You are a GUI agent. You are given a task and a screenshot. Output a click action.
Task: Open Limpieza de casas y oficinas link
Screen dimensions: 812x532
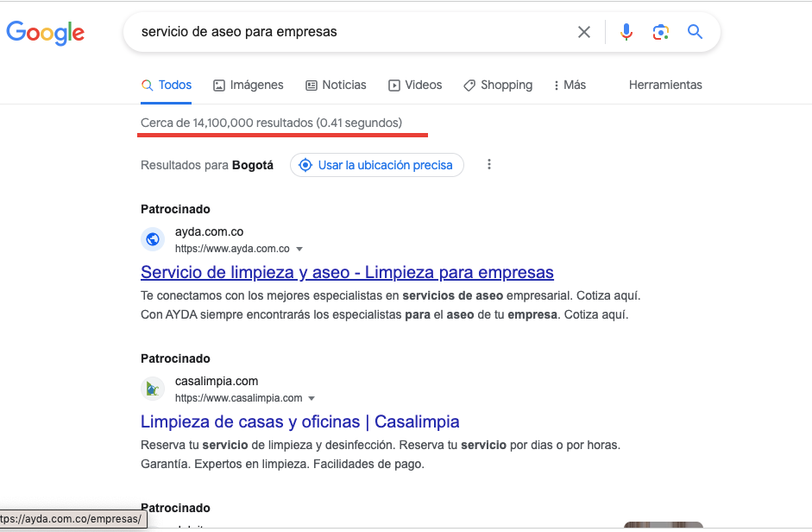(299, 421)
